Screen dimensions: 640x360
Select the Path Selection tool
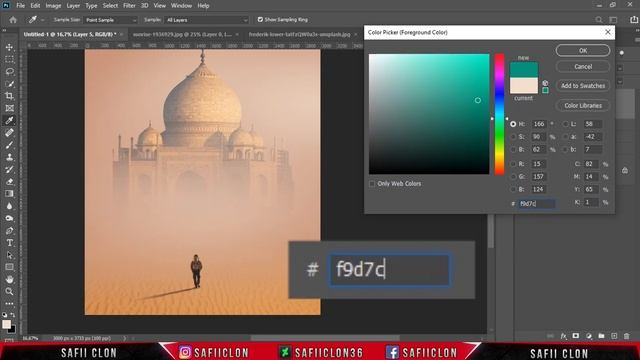point(9,255)
